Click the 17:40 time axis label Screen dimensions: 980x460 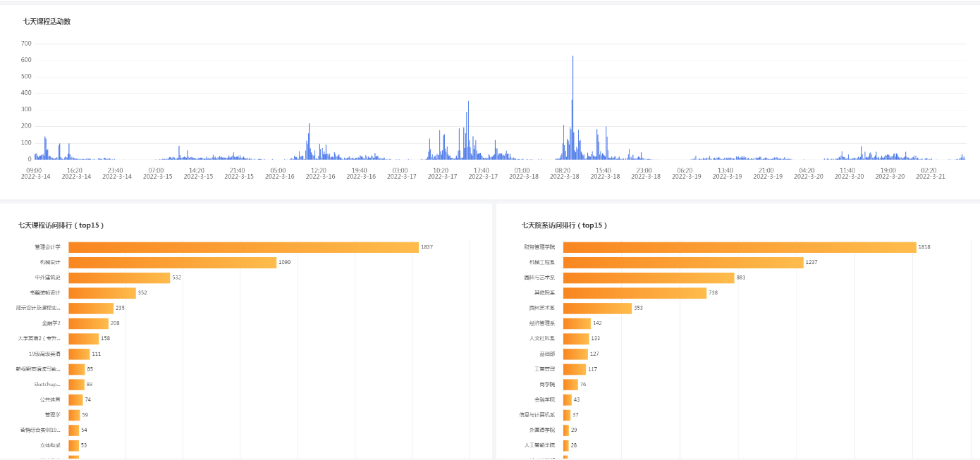pos(482,170)
